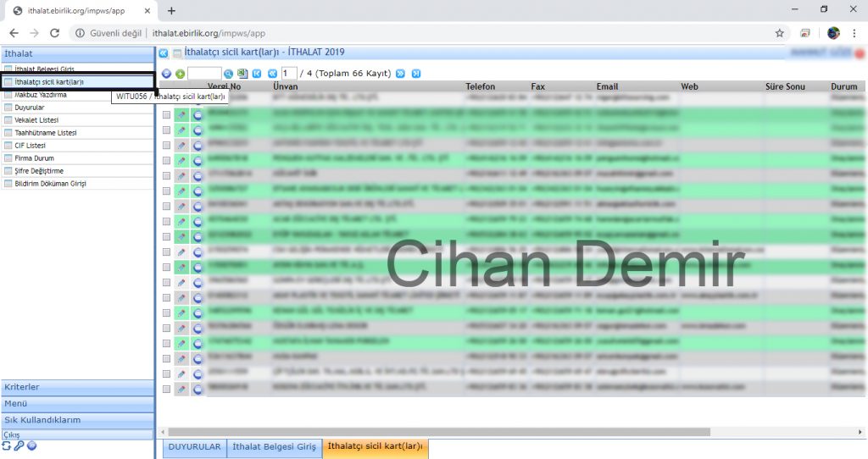This screenshot has width=868, height=459.
Task: Open the browser media control icon
Action: [x=805, y=33]
